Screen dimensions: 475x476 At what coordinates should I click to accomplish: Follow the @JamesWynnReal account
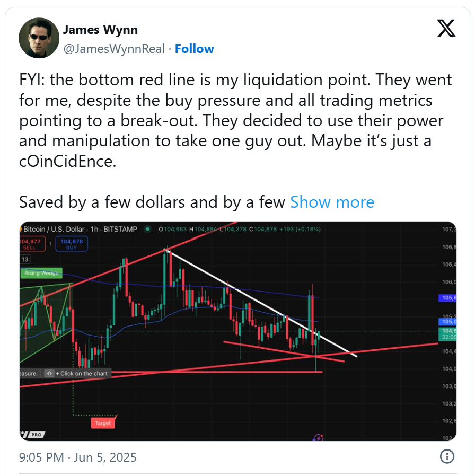click(x=194, y=49)
